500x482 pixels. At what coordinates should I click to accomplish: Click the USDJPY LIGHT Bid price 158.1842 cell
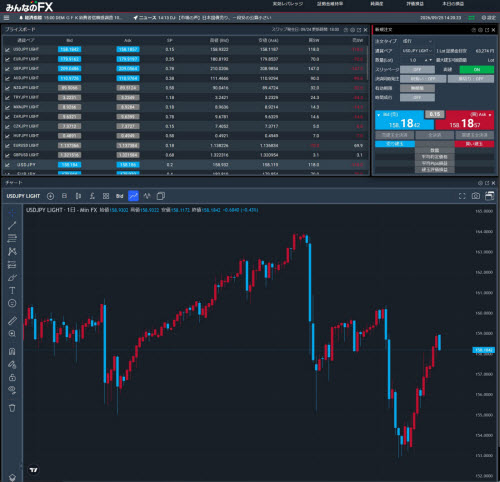[70, 49]
